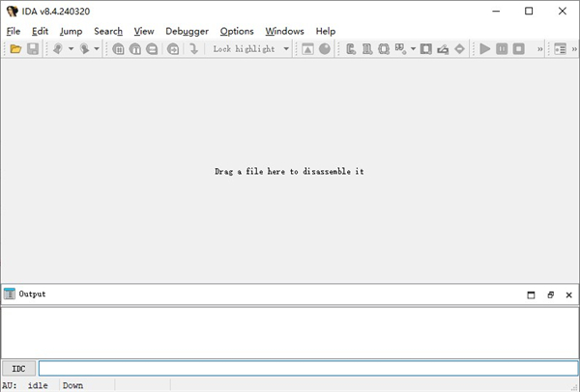Close the Output panel
Screen dimensions: 580x392
(x=568, y=294)
